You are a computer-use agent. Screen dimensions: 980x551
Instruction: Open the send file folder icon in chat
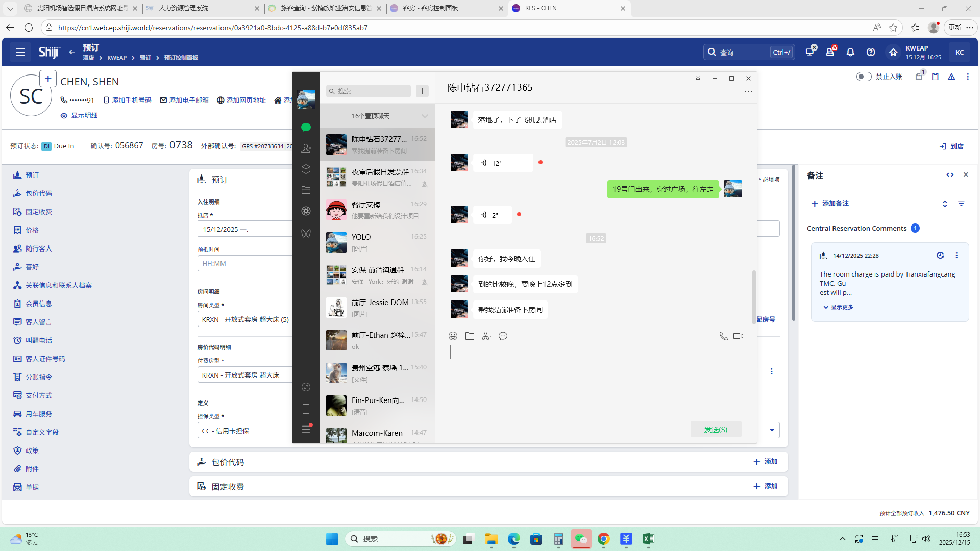click(470, 336)
